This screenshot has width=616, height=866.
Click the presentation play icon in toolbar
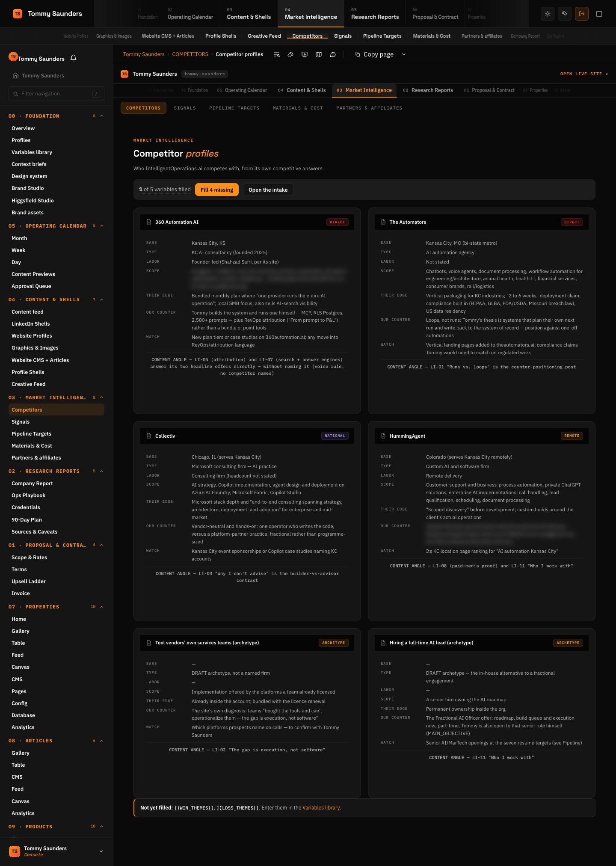click(x=305, y=54)
